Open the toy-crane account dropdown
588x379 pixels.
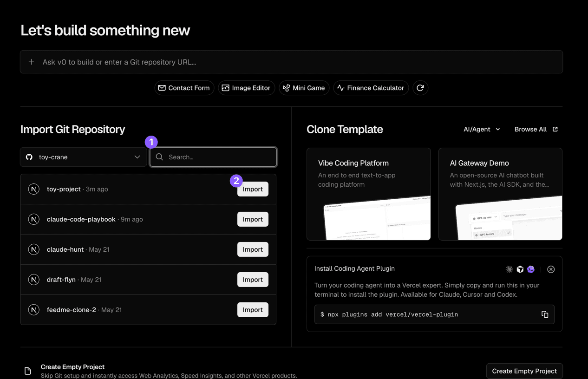point(84,157)
